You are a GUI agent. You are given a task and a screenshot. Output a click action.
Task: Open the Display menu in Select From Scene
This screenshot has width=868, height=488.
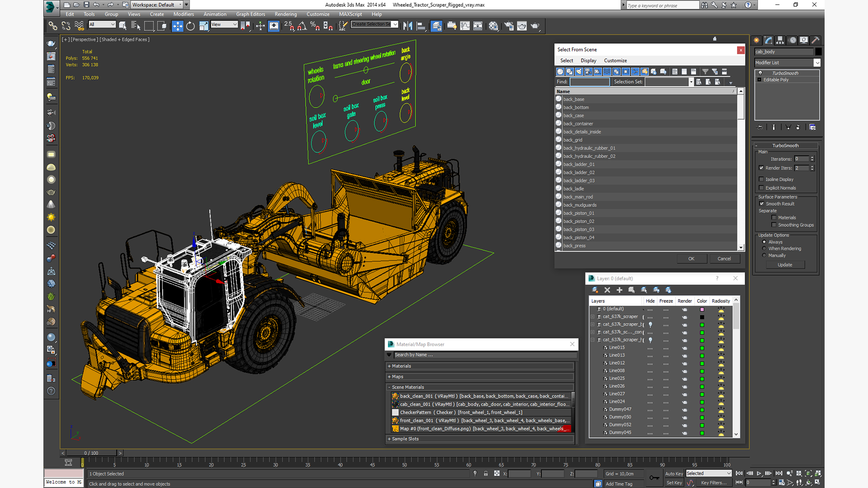(x=588, y=61)
